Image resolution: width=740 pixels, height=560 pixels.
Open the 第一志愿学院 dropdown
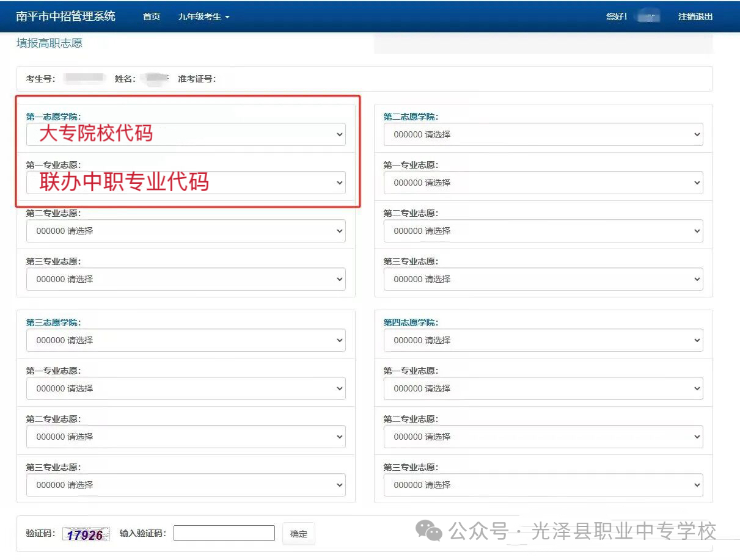(186, 134)
